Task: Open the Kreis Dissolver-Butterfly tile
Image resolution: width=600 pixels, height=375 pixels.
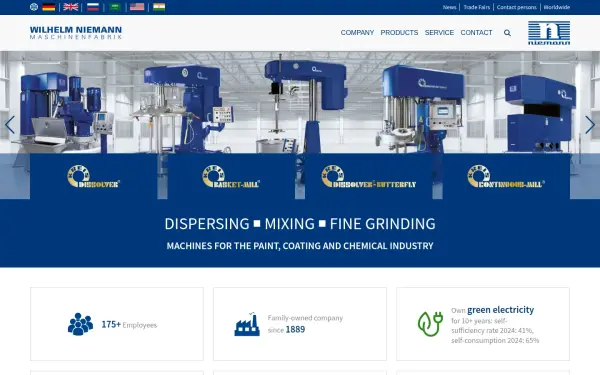Action: pyautogui.click(x=368, y=176)
